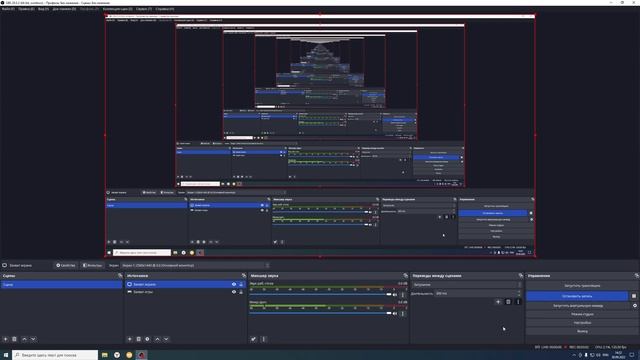Delete the selected source with the trash icon
This screenshot has height=360, width=640.
pyautogui.click(x=138, y=339)
